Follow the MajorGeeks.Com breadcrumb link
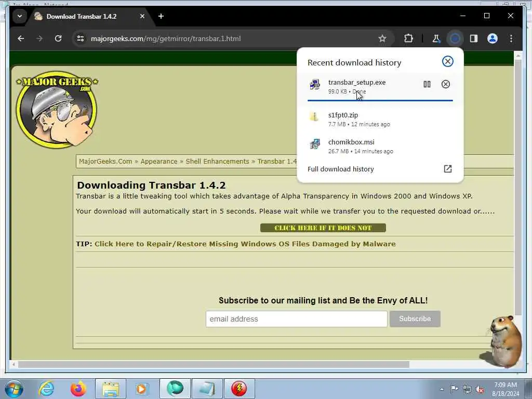 tap(105, 162)
